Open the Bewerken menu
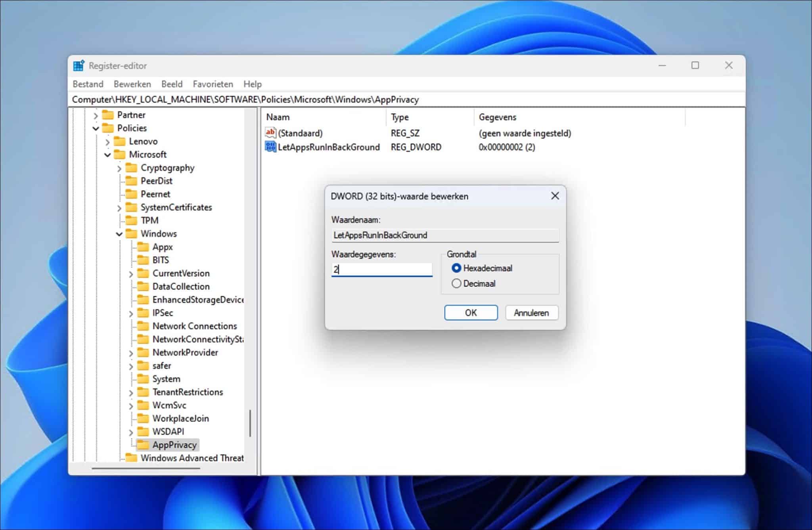The width and height of the screenshot is (812, 530). tap(132, 84)
